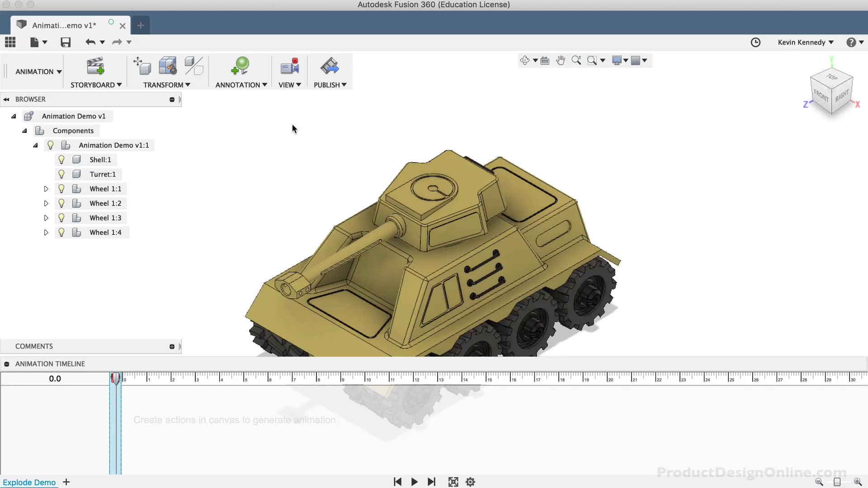Toggle visibility of Animation Demo v1:1
Image resolution: width=868 pixels, height=488 pixels.
pos(51,145)
